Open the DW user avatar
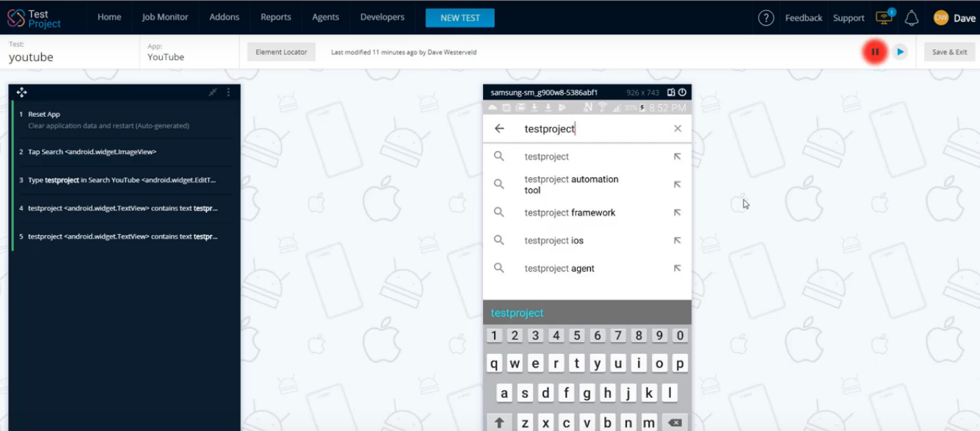Viewport: 980px width, 431px height. click(941, 18)
